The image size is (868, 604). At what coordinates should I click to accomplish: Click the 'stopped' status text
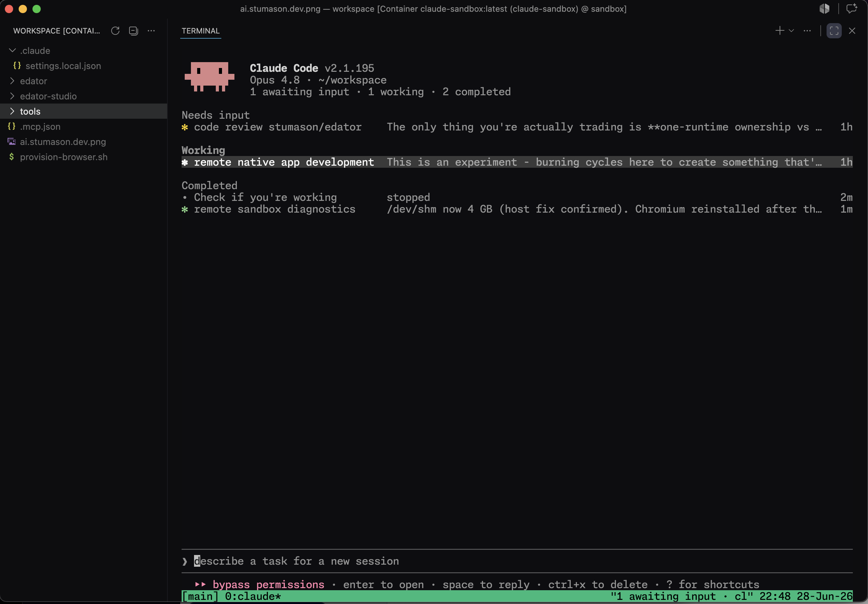[408, 197]
